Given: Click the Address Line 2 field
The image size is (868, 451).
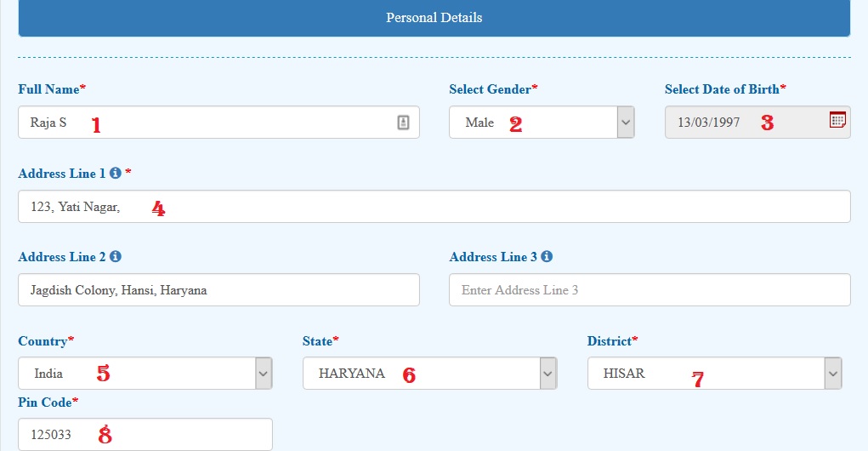Looking at the screenshot, I should tap(218, 290).
